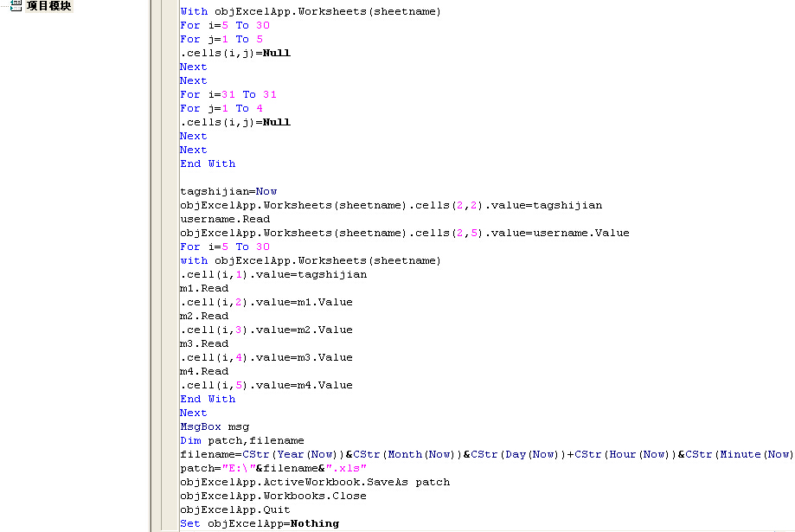Screen dimensions: 795x532
Task: Click the '.cell(i,4).value=m3.Value' line
Action: (266, 357)
